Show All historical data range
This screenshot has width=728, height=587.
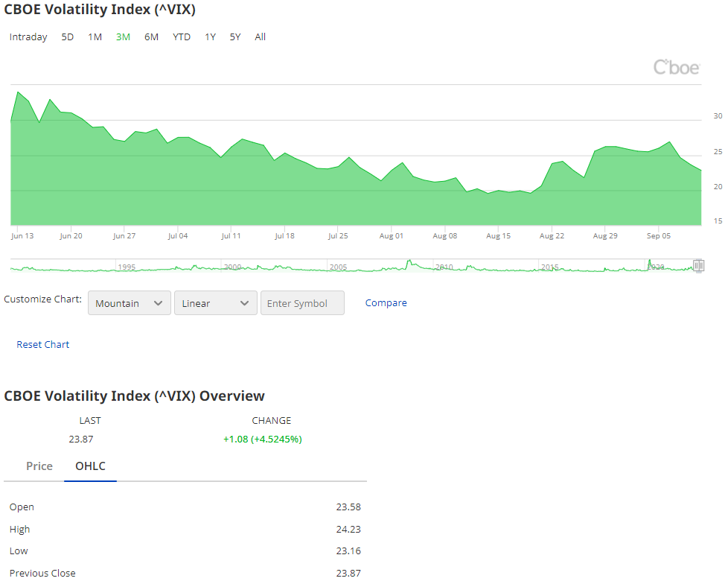pos(260,37)
